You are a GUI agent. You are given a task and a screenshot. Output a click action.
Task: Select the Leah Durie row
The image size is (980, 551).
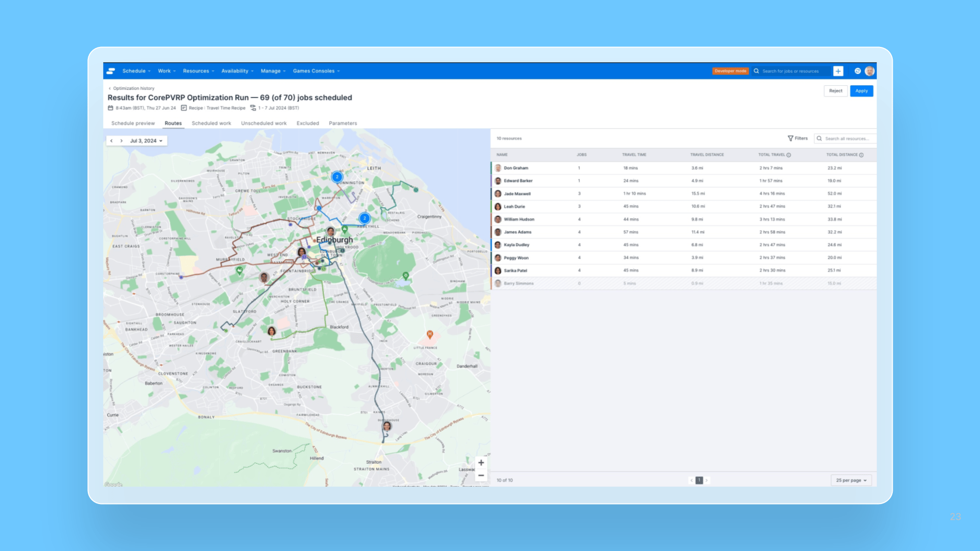pos(684,207)
